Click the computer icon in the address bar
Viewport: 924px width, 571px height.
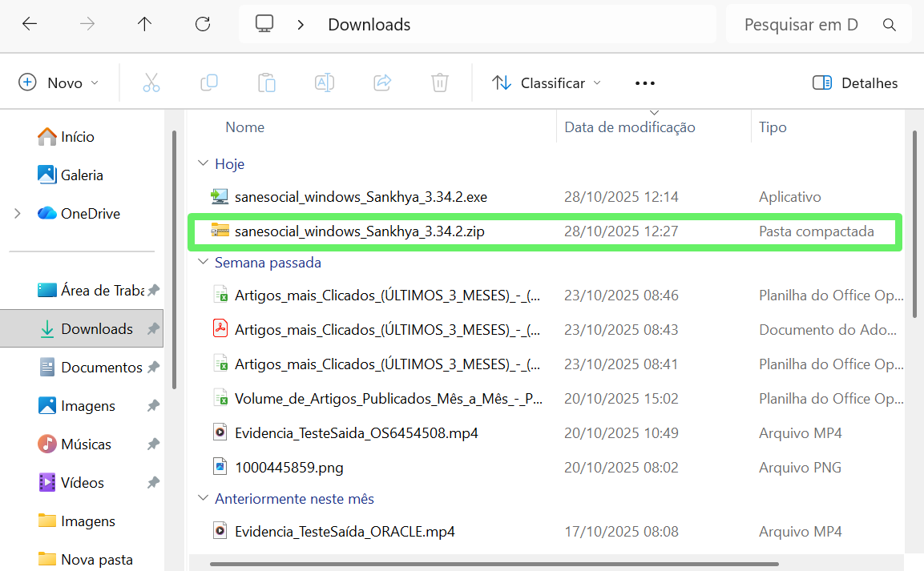point(264,24)
